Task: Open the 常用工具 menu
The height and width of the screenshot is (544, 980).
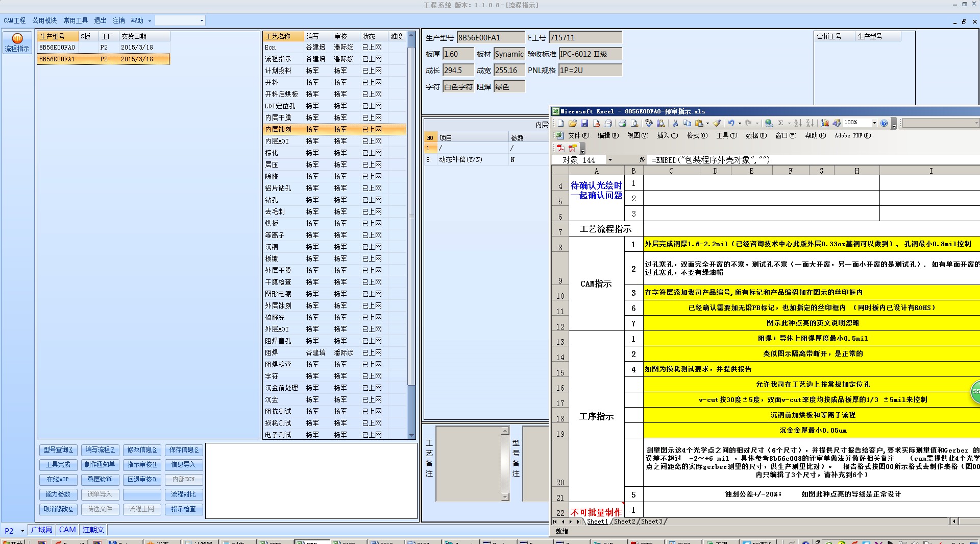Action: coord(76,20)
